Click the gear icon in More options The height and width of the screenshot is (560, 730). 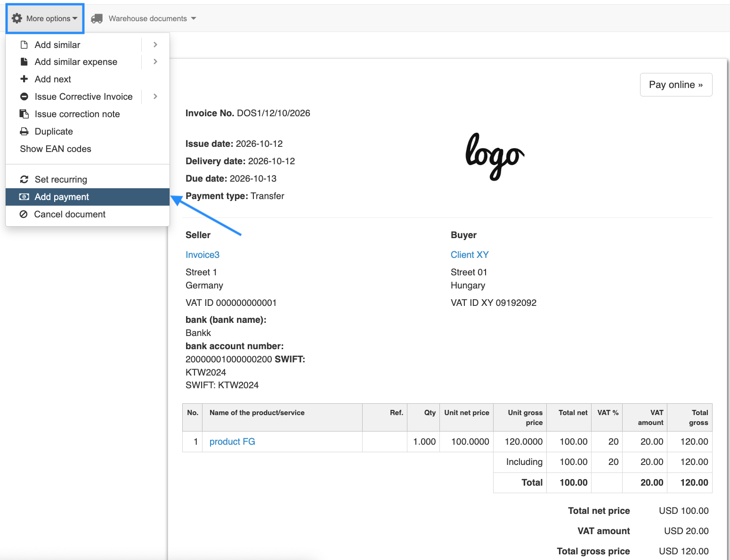[x=17, y=18]
